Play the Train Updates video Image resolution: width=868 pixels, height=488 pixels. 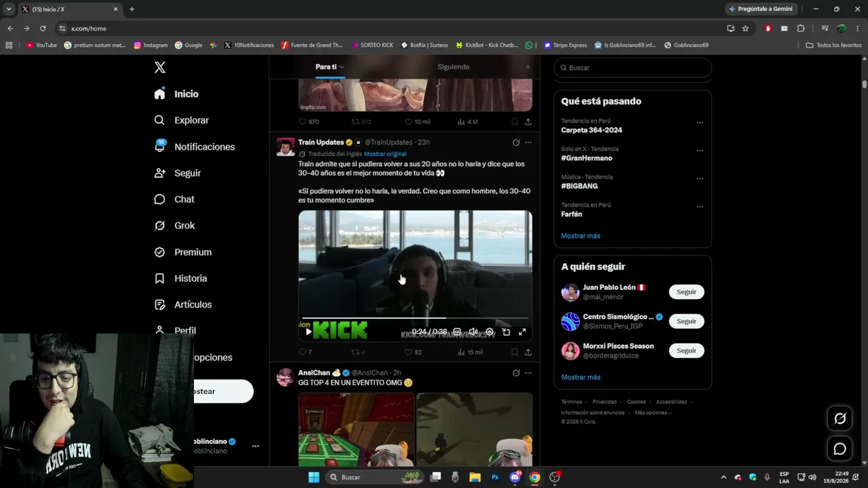pyautogui.click(x=309, y=331)
